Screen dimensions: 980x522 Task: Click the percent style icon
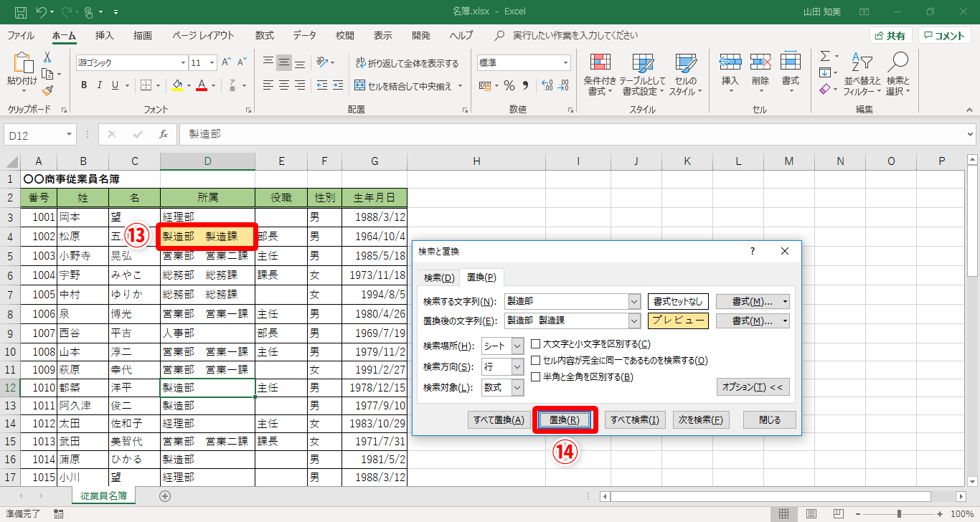tap(509, 85)
